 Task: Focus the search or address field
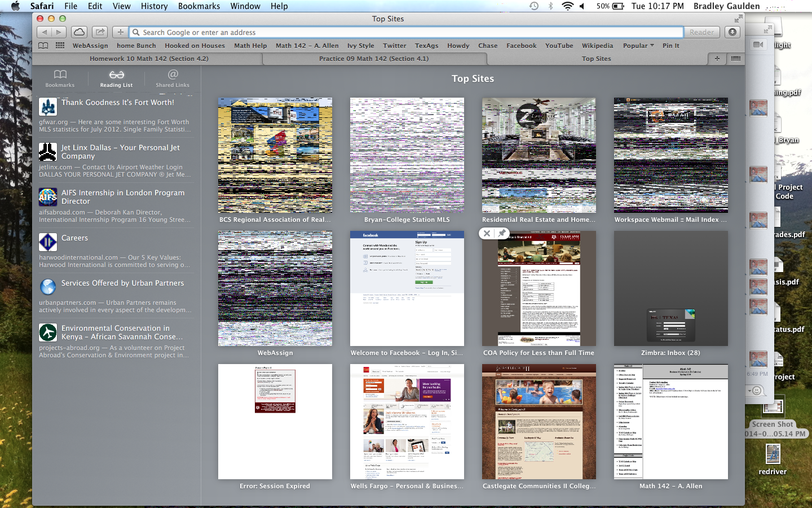(406, 32)
